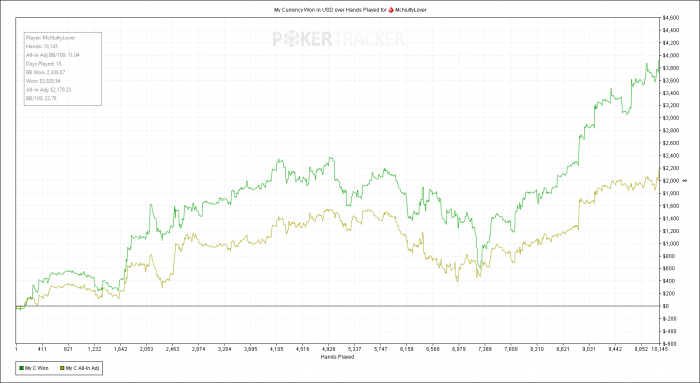Click the x-axis tick label 8,210
Image resolution: width=700 pixels, height=383 pixels.
[537, 349]
